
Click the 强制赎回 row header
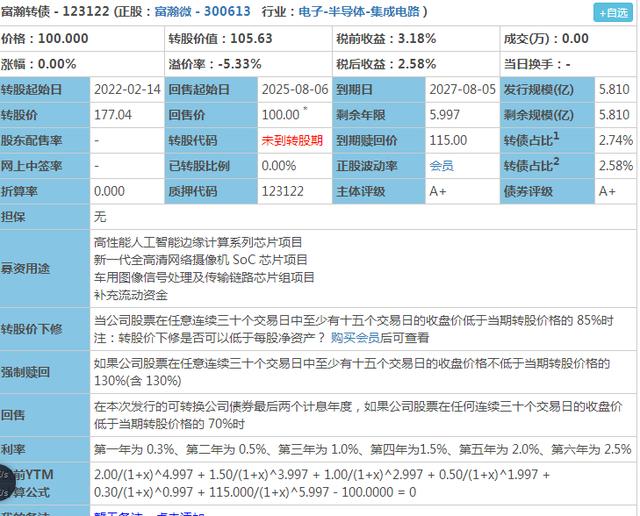tap(44, 372)
